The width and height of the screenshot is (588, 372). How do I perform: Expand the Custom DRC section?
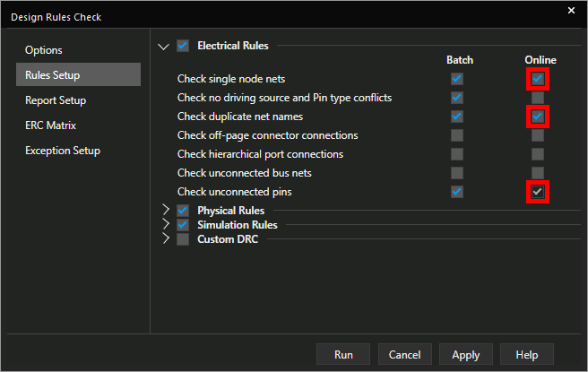tap(165, 239)
